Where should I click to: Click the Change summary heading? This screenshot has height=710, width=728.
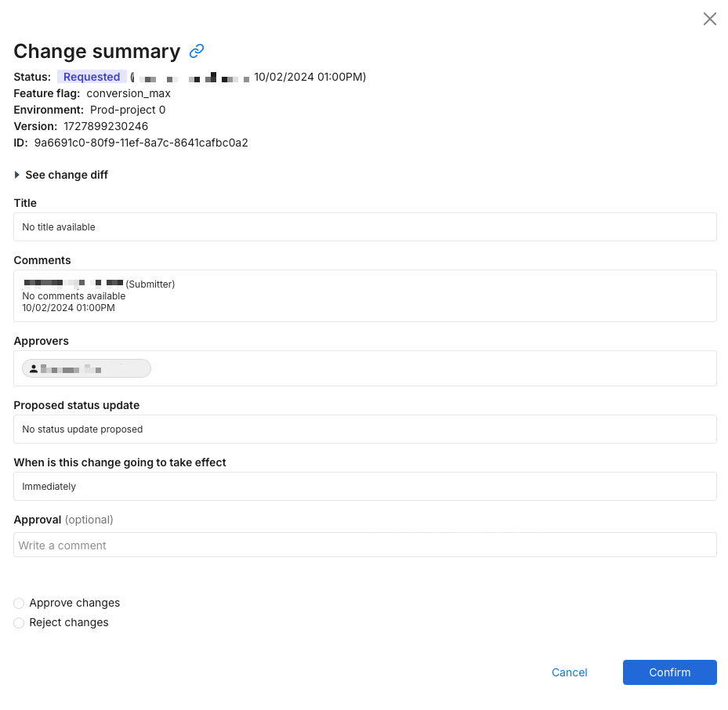tap(97, 51)
